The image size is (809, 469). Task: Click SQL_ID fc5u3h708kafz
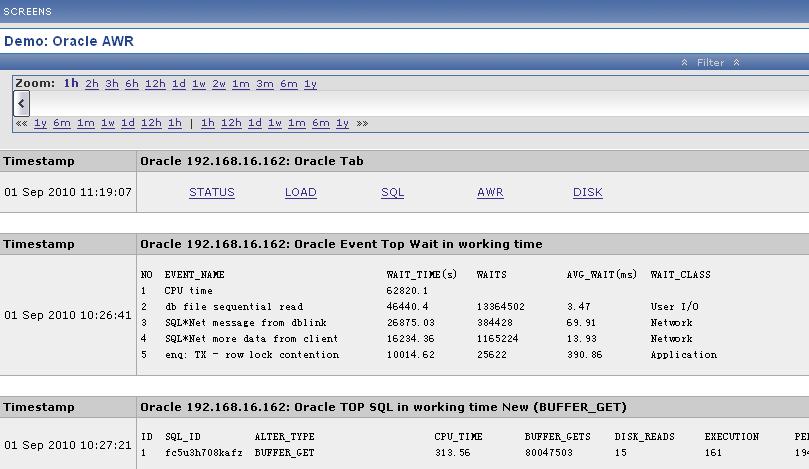point(204,452)
